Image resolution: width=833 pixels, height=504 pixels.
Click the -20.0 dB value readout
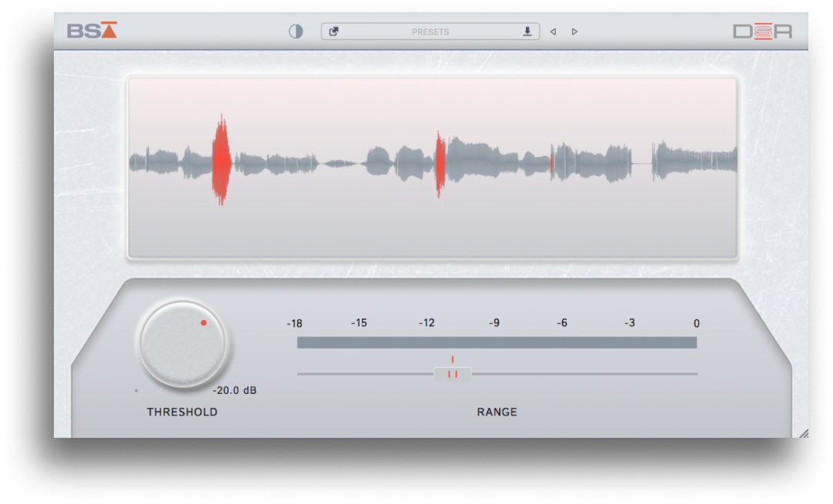coord(236,390)
